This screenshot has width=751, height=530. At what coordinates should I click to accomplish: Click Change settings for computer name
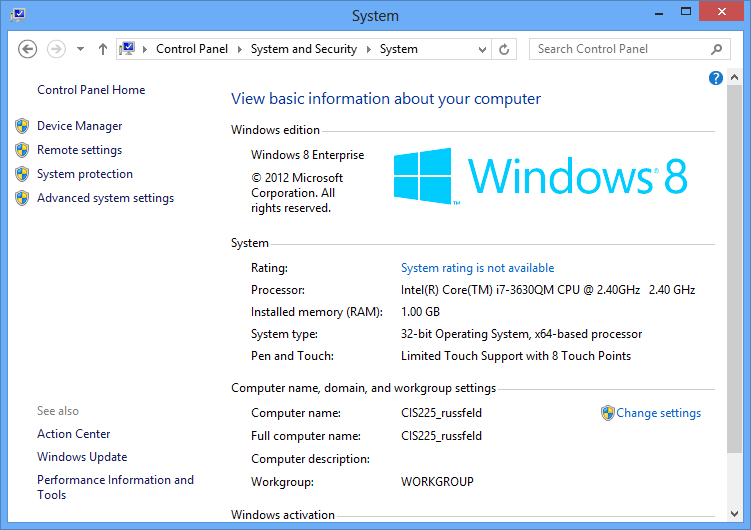click(x=658, y=413)
